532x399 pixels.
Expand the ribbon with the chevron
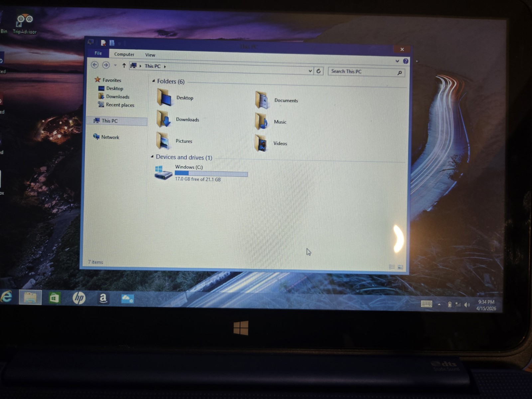[x=397, y=61]
